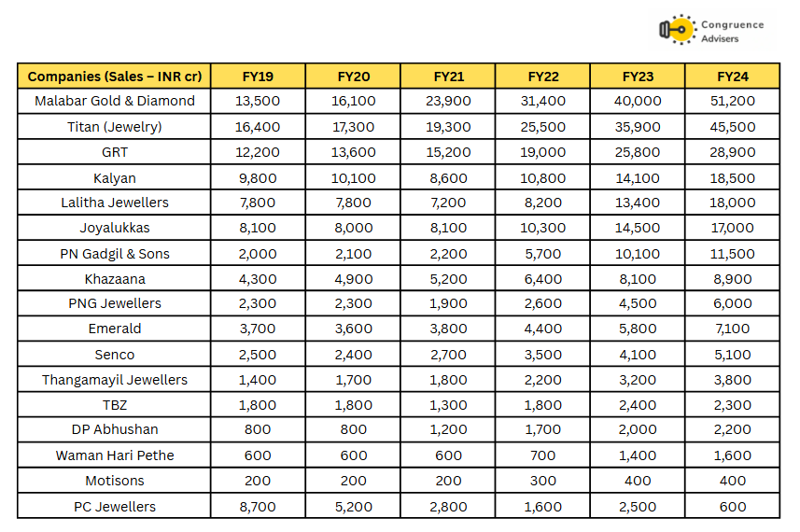Image resolution: width=800 pixels, height=532 pixels.
Task: Select Joyalukkas FY23 value 14,500
Action: click(638, 228)
